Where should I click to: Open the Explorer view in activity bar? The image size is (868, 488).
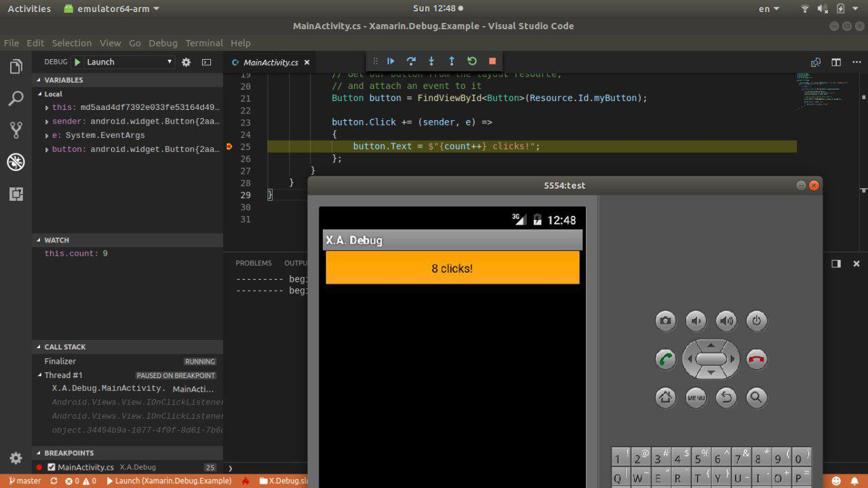pos(16,67)
